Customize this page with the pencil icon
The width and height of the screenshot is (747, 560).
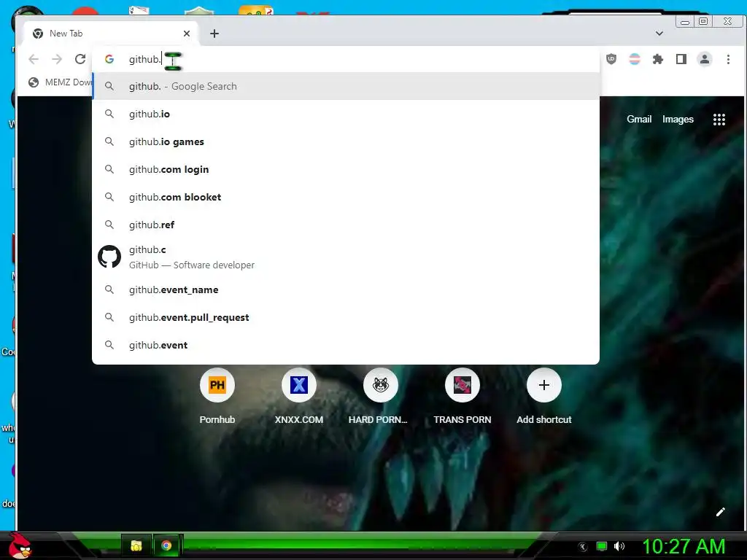(x=720, y=512)
